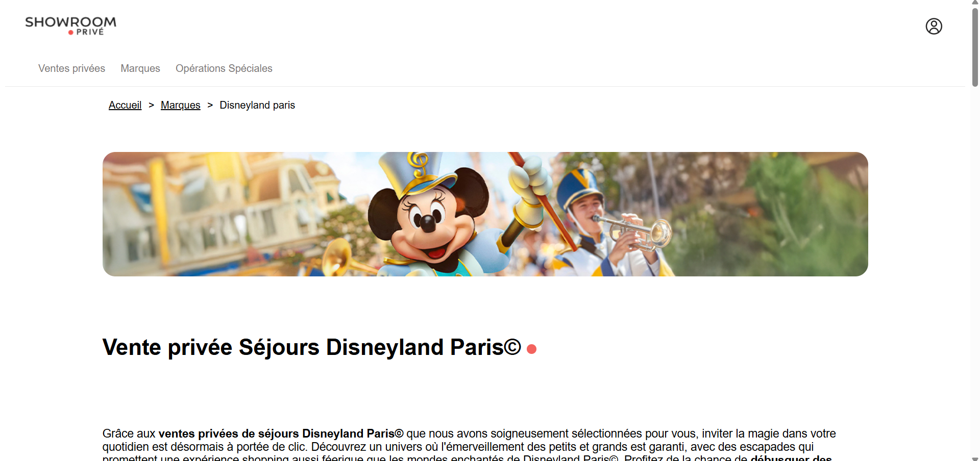Open the Ventes privées menu
Screen dimensions: 980x461
[x=71, y=68]
